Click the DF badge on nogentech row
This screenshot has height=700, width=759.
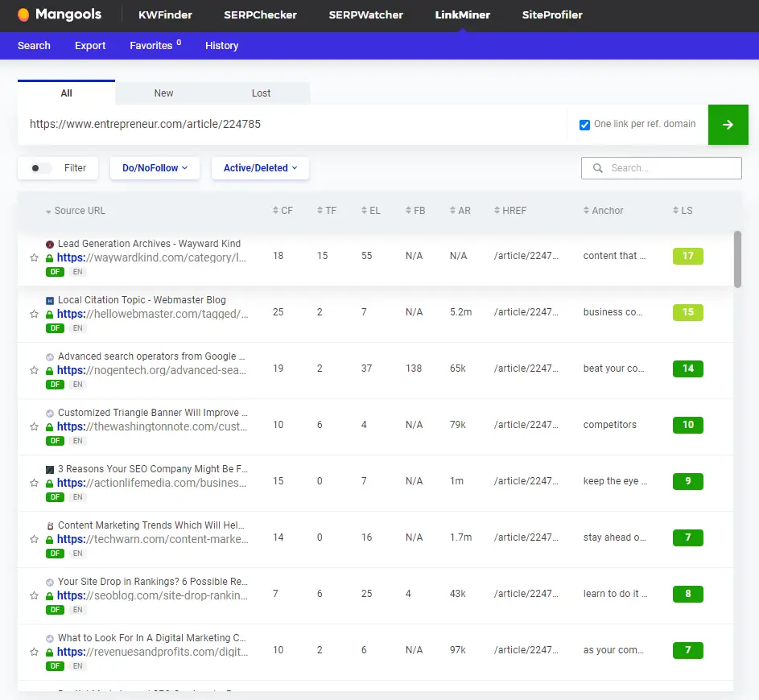[x=56, y=385]
